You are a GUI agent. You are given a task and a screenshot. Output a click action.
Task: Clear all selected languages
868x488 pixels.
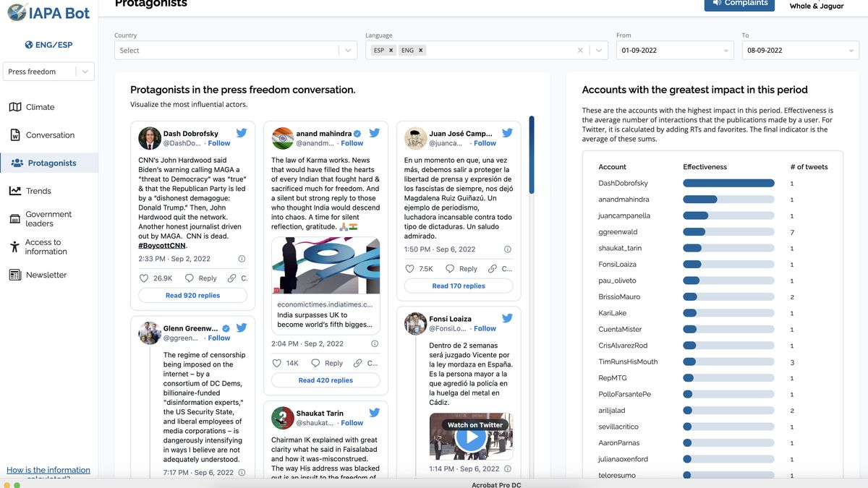[580, 51]
